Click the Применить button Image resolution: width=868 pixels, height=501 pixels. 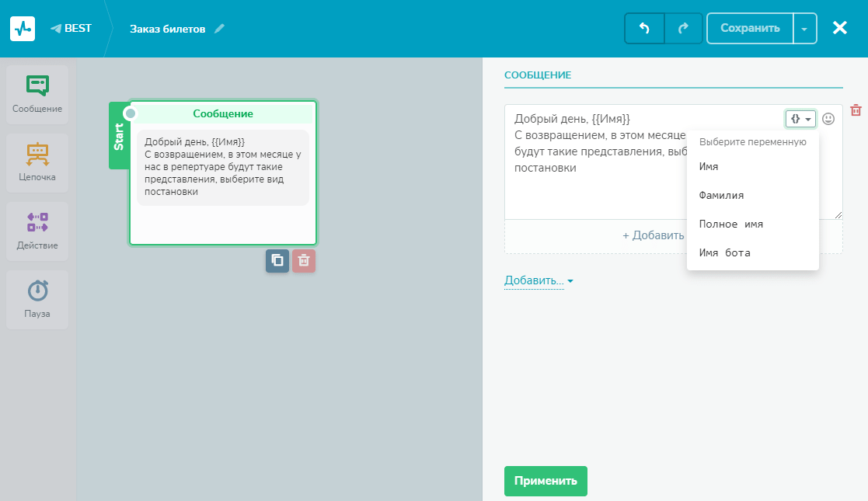pos(546,481)
